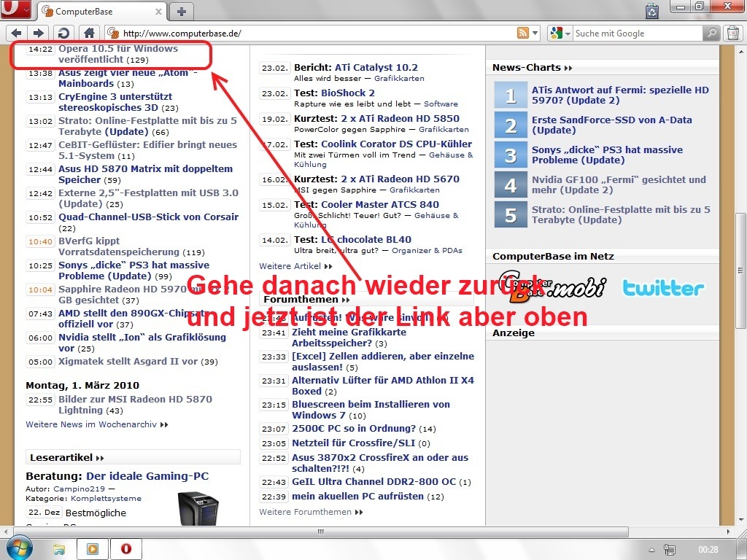Open GeIL Ultra Channel DDR2-800 OC thread
Viewport: 747px width, 560px height.
374,482
